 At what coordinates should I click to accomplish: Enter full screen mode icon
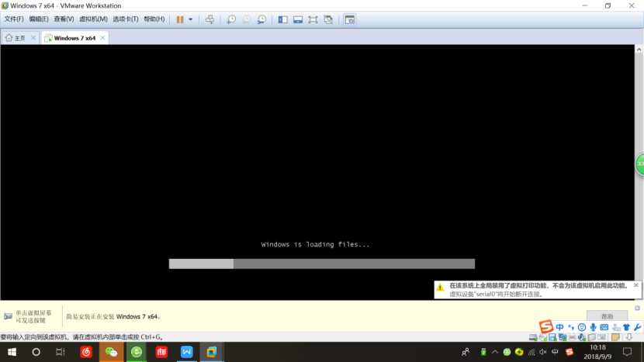click(x=313, y=19)
